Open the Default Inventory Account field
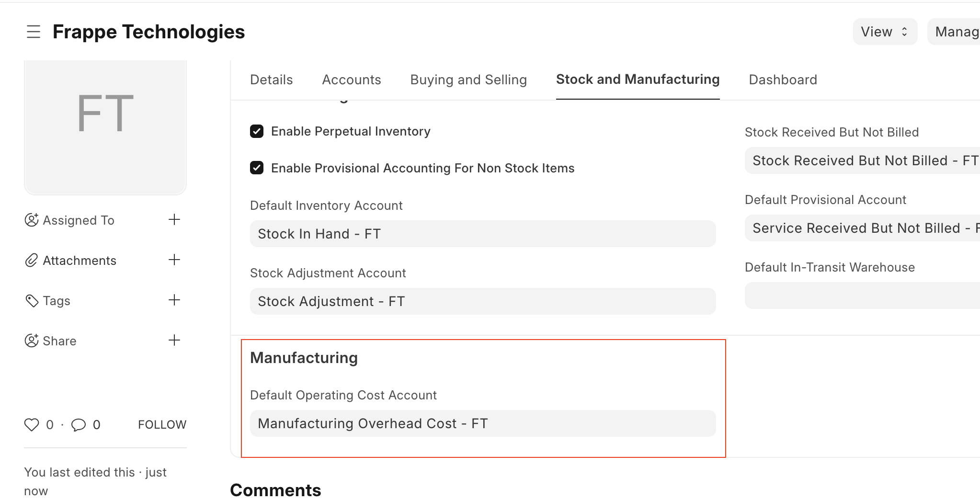980x500 pixels. click(x=482, y=234)
